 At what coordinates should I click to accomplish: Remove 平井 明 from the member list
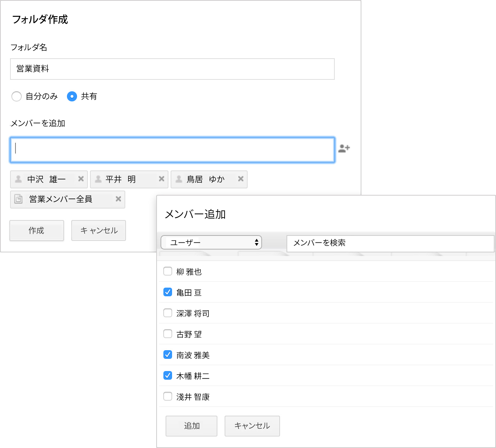click(x=162, y=179)
